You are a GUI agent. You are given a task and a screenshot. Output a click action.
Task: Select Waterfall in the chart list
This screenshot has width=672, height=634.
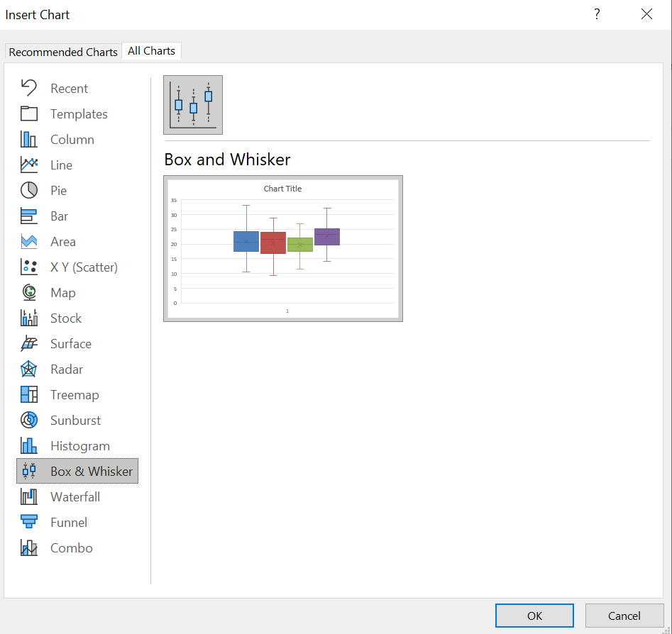75,497
